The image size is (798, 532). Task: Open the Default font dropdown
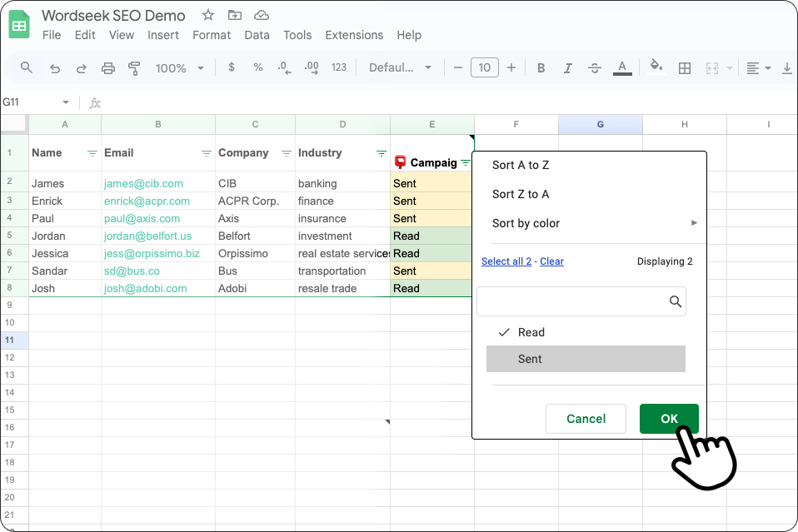pos(400,67)
